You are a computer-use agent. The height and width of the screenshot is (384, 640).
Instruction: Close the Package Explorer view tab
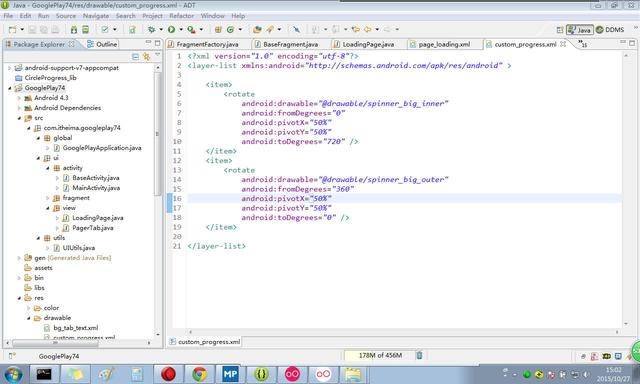coord(71,44)
